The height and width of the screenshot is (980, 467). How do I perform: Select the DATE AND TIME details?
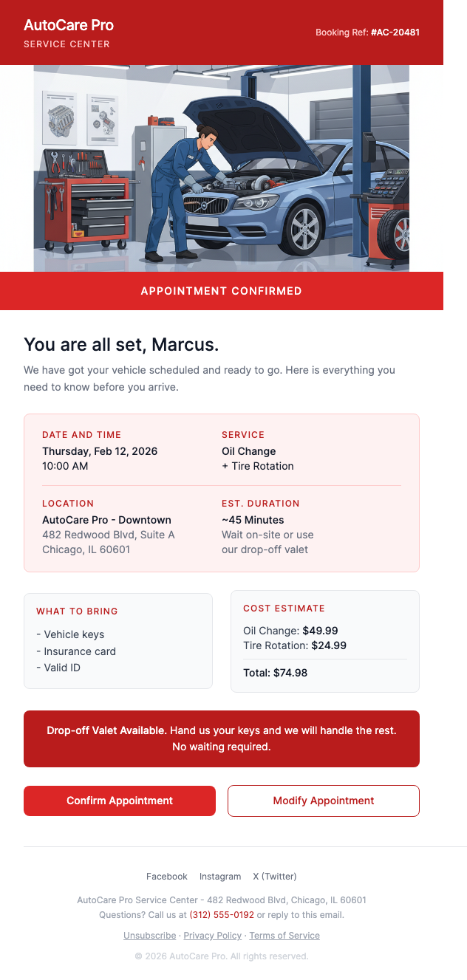100,450
